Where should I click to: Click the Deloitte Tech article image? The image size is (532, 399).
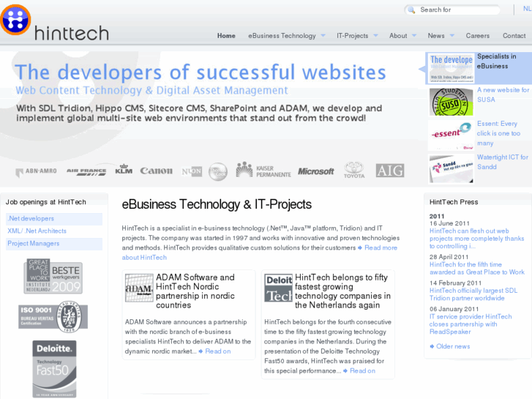coord(278,288)
